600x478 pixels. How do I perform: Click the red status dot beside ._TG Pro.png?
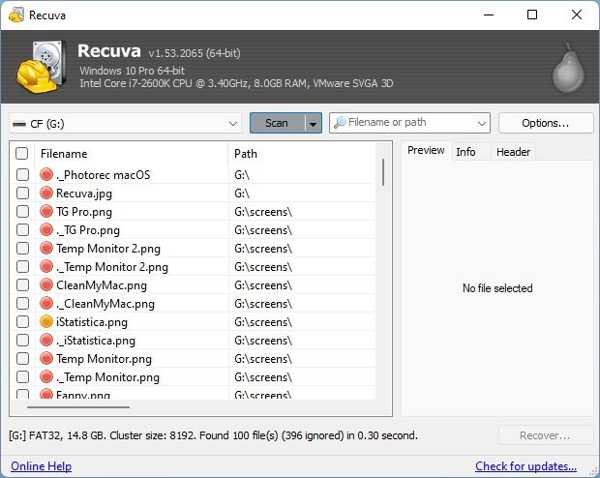(x=46, y=230)
